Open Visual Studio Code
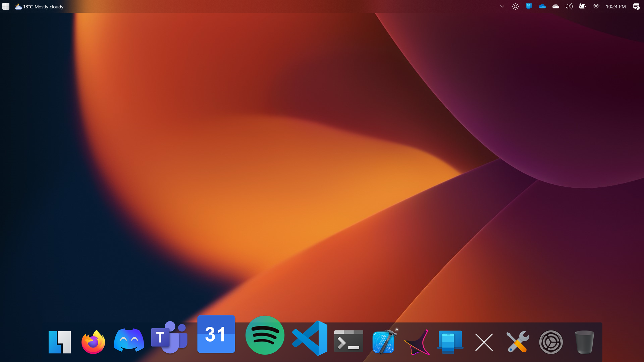644x362 pixels. [310, 338]
